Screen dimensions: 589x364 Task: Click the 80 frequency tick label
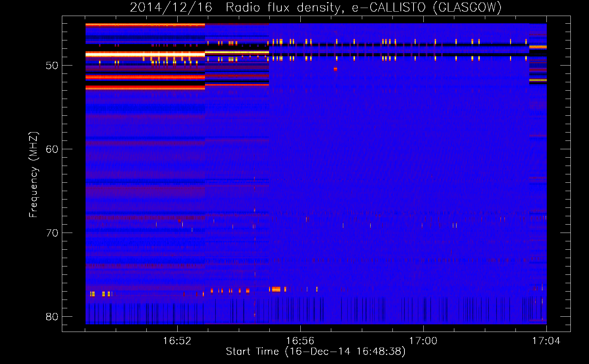52,317
